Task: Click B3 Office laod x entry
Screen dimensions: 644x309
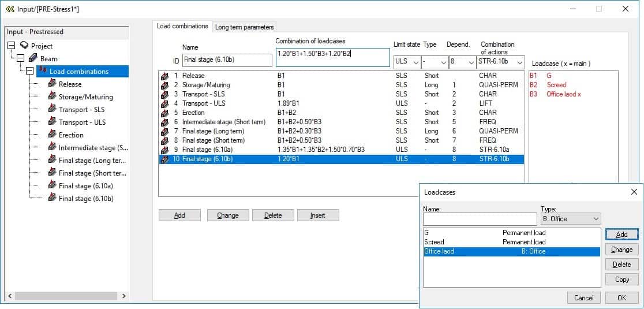Action: (555, 94)
